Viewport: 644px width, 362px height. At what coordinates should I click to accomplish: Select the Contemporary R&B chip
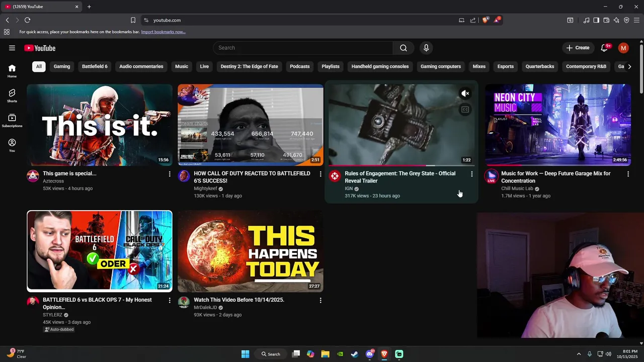click(x=586, y=66)
